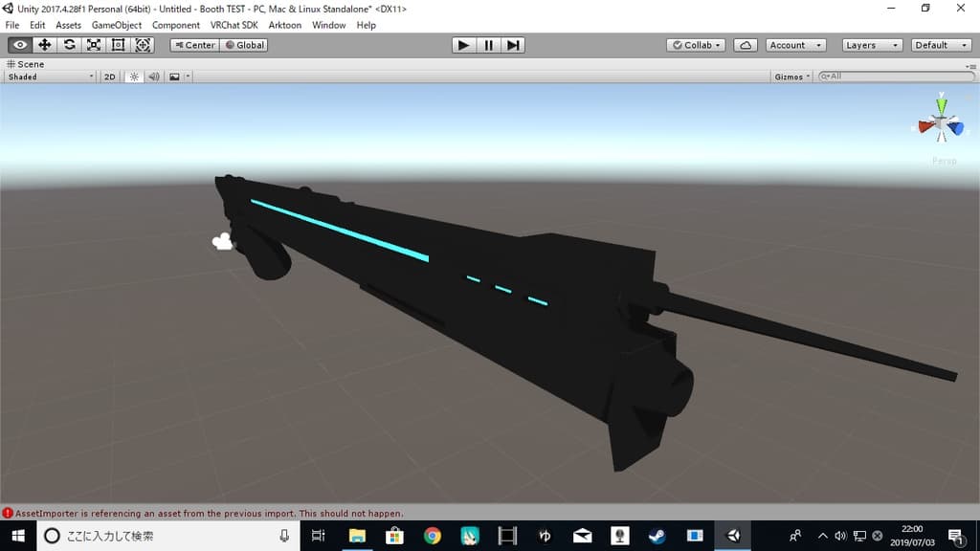The width and height of the screenshot is (980, 551).
Task: Click the red error icon in status bar
Action: pos(8,513)
